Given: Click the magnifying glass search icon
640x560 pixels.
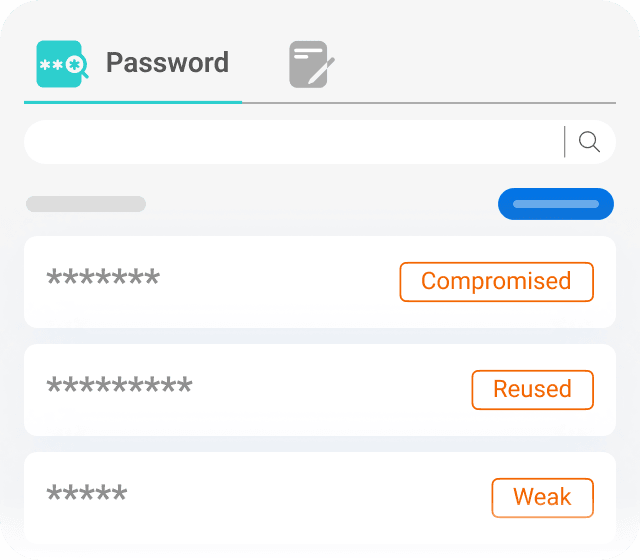Looking at the screenshot, I should 590,142.
